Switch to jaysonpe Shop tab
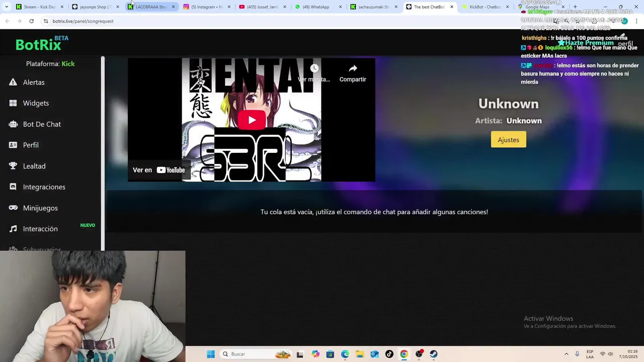This screenshot has width=644, height=362. point(95,7)
